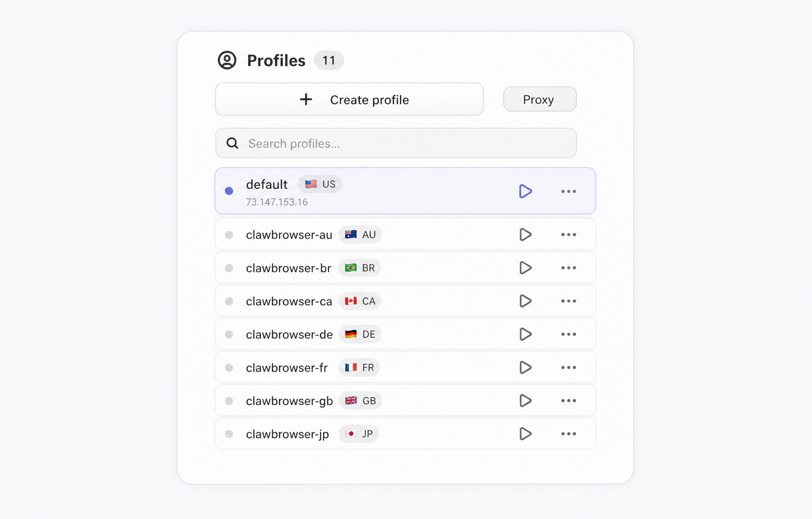
Task: Click the Profiles user icon in header
Action: [227, 60]
